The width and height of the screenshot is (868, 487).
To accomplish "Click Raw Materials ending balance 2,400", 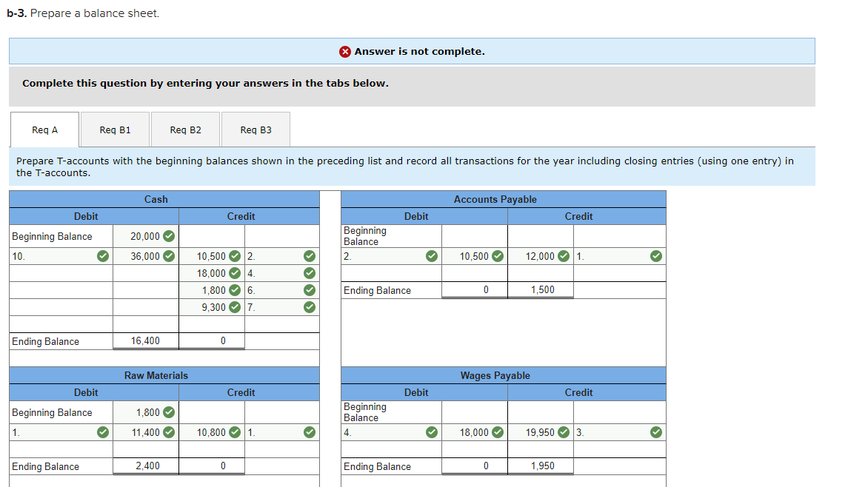I will point(146,466).
